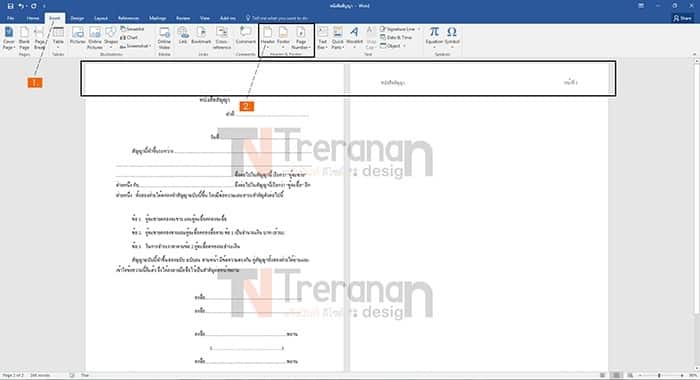Screen dimensions: 700x380
Task: Insert Online Pictures
Action: pyautogui.click(x=95, y=38)
